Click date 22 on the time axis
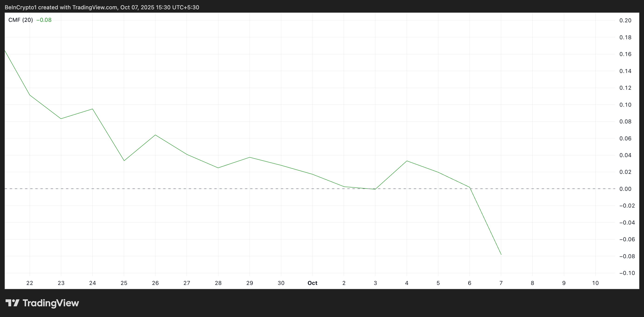 30,283
